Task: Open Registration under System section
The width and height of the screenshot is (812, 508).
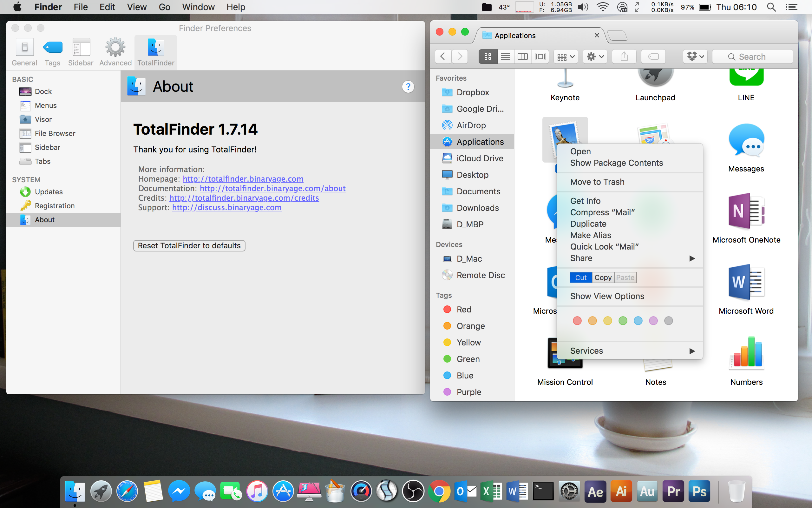Action: pos(63,206)
